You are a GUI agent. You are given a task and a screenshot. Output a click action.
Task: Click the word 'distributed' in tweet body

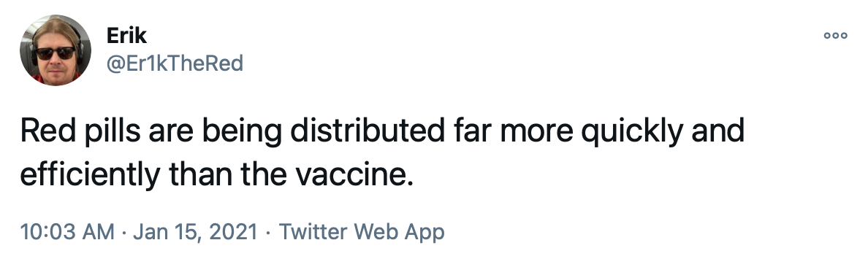click(x=368, y=131)
